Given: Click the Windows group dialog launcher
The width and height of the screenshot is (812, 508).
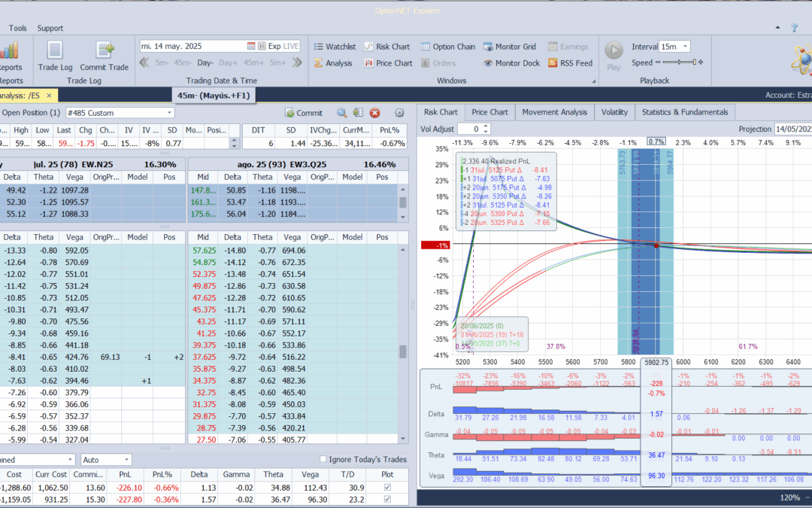Looking at the screenshot, I should pos(593,81).
